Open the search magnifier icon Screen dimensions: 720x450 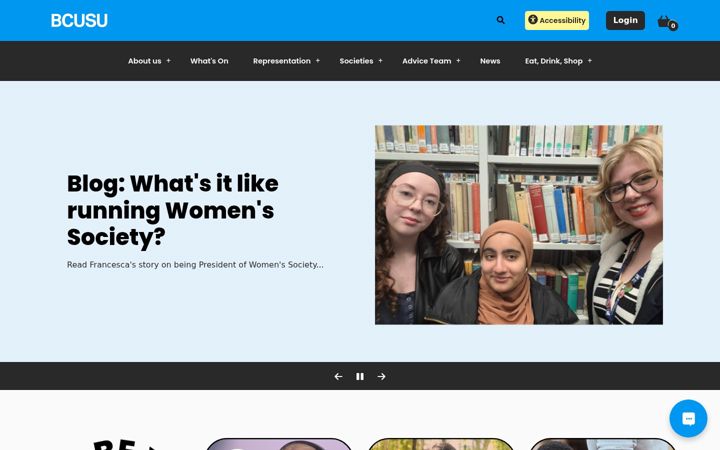501,20
